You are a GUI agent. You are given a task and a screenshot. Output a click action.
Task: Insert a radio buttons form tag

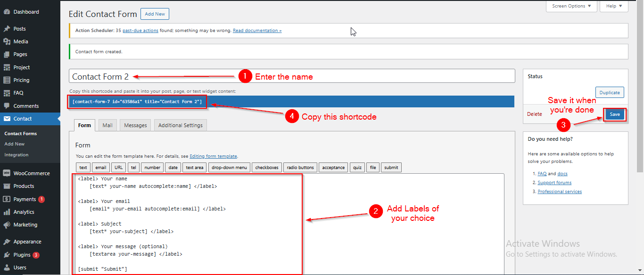point(300,168)
